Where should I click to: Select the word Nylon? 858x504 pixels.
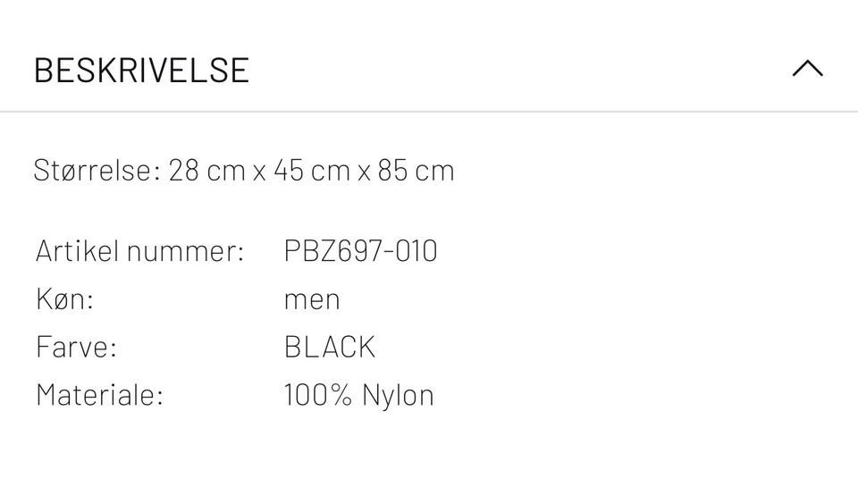click(398, 394)
